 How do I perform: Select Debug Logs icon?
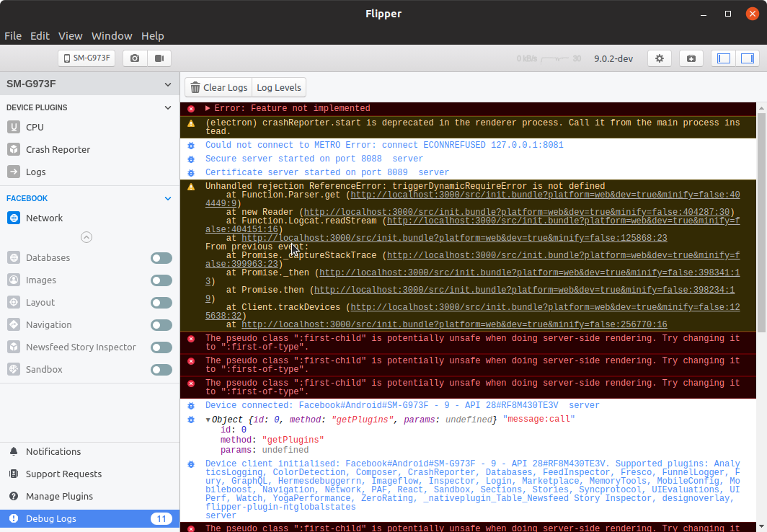pyautogui.click(x=14, y=519)
